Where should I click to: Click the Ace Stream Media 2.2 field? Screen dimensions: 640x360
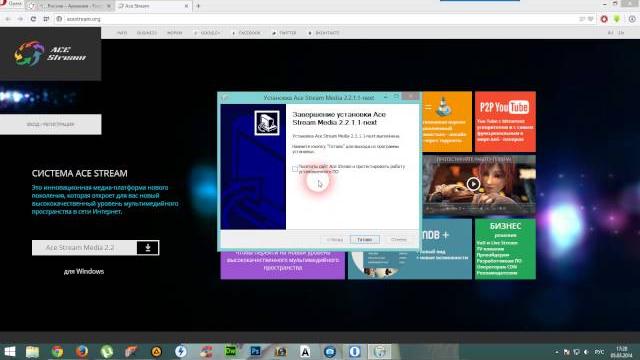click(x=84, y=248)
